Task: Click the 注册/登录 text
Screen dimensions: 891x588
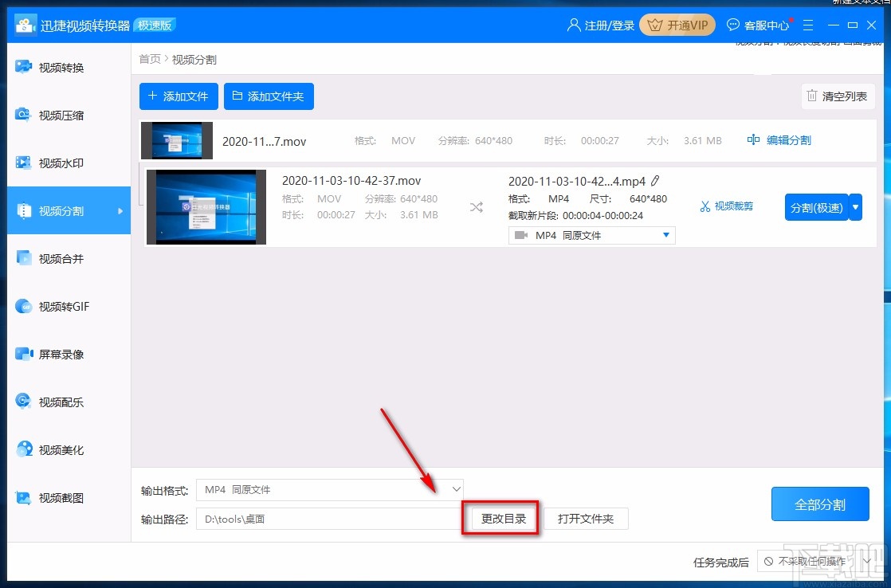Action: pos(609,25)
